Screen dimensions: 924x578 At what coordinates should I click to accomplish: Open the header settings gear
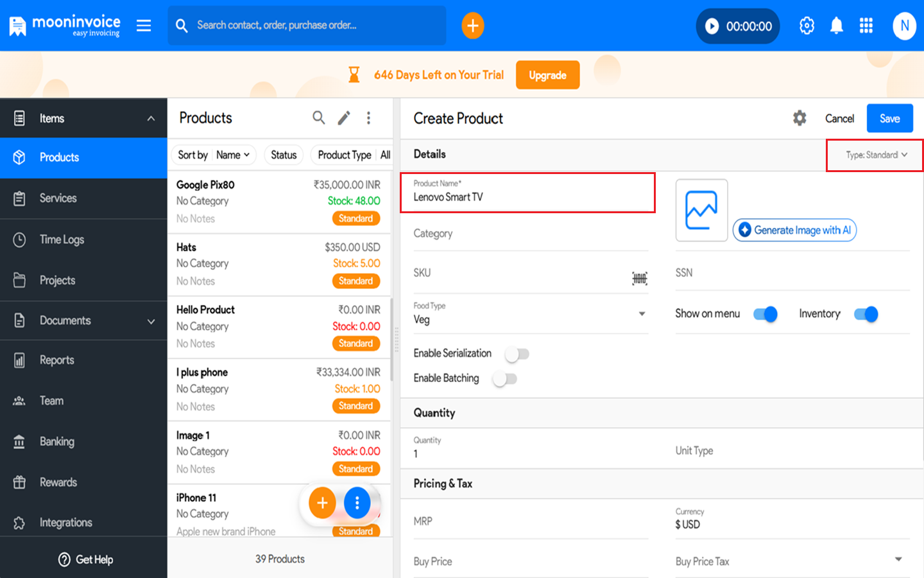(807, 26)
